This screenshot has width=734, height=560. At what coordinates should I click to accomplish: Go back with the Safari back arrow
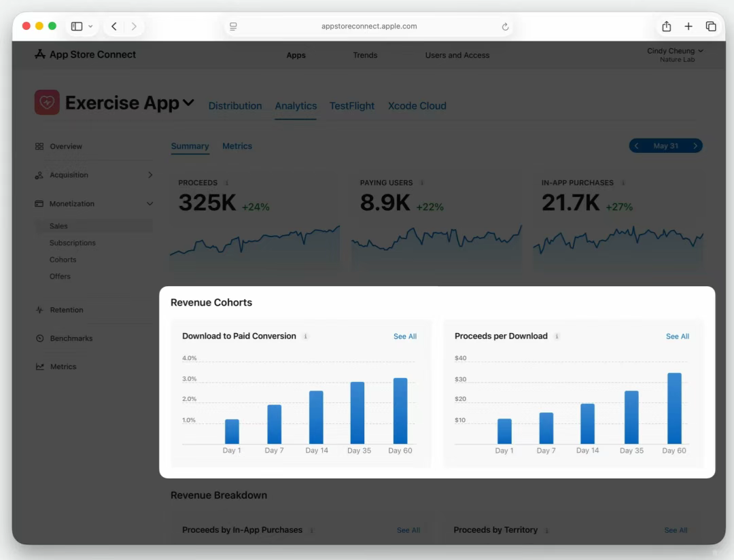pos(114,27)
